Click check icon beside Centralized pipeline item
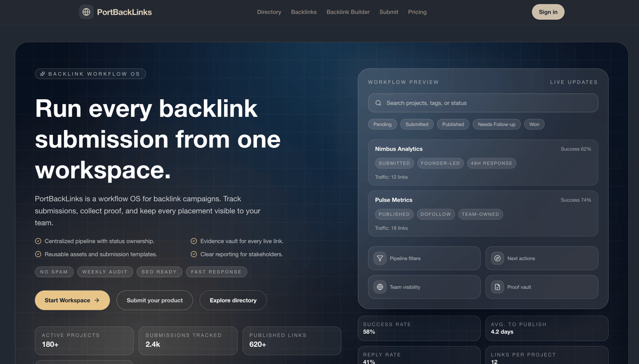The image size is (639, 364). (x=38, y=241)
